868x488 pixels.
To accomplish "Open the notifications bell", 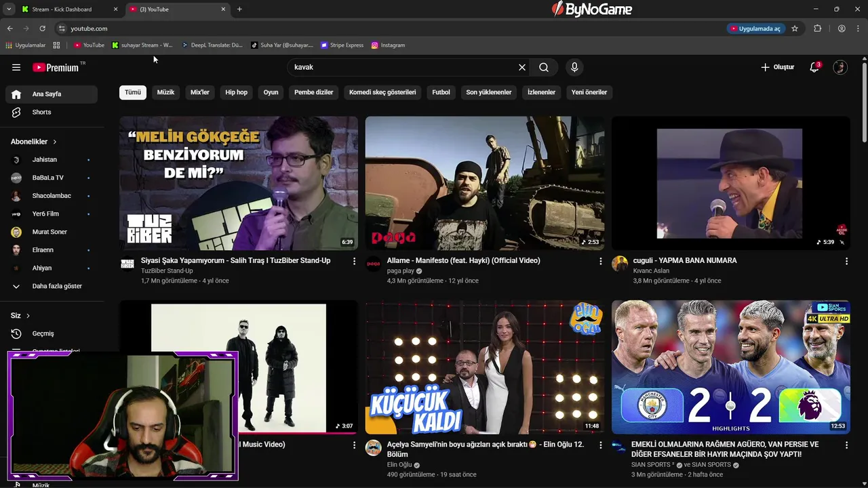I will point(814,67).
